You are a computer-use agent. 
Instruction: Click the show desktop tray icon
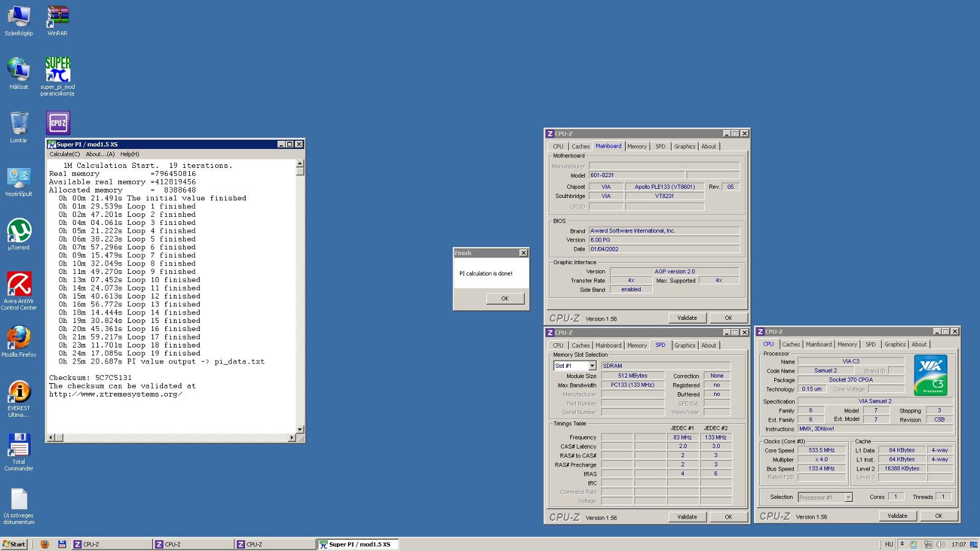(974, 544)
